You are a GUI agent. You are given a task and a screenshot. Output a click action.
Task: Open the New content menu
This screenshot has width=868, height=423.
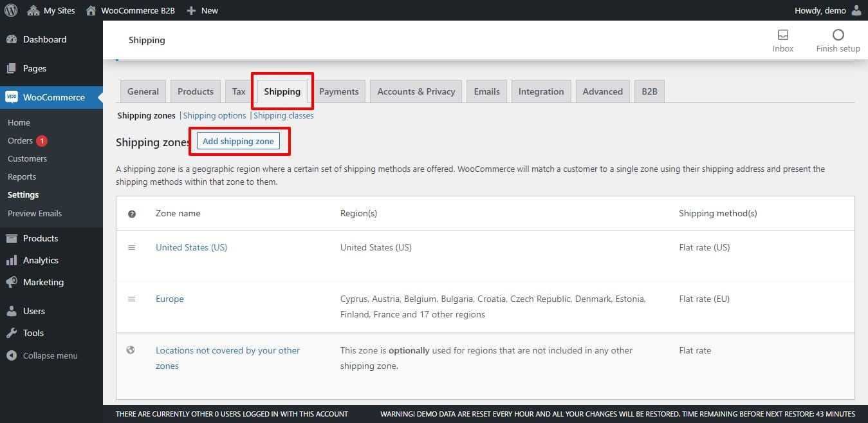[x=202, y=10]
